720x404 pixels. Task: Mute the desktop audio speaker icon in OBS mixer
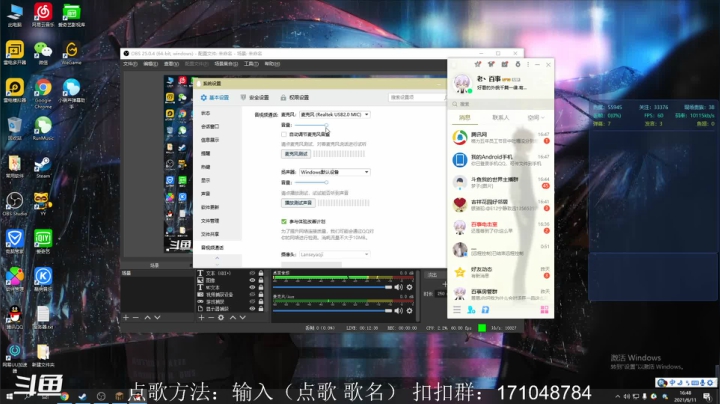pos(398,287)
